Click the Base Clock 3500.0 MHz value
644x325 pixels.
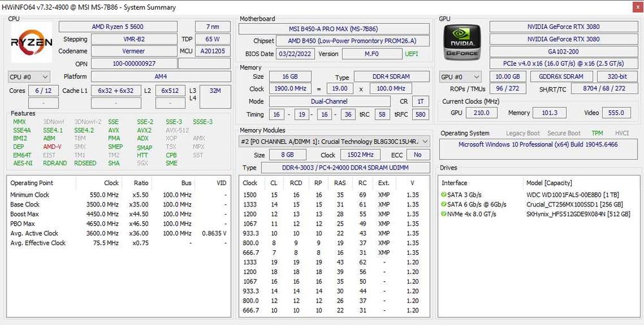pyautogui.click(x=102, y=204)
